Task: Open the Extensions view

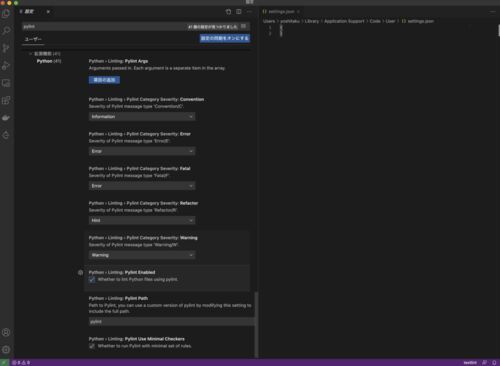Action: click(x=6, y=100)
